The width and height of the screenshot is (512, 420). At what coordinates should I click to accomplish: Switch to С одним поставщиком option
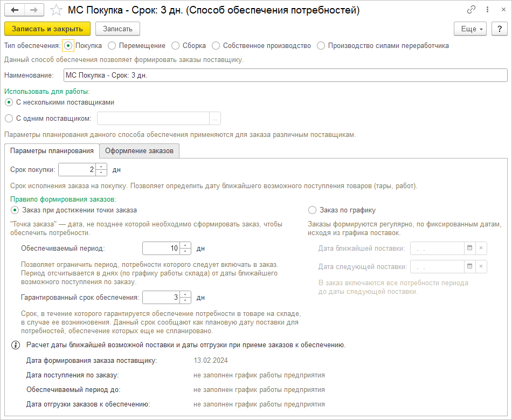click(9, 118)
